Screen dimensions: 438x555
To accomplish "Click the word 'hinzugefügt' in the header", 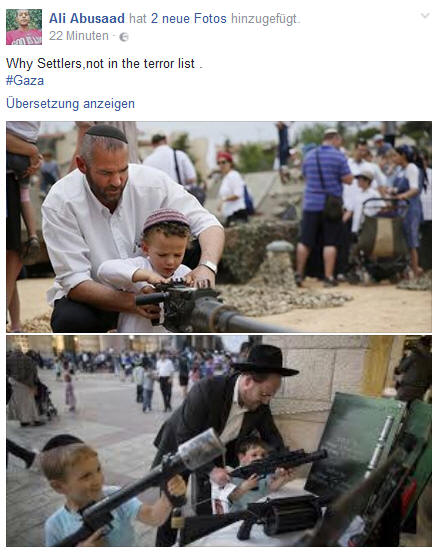I will 264,19.
